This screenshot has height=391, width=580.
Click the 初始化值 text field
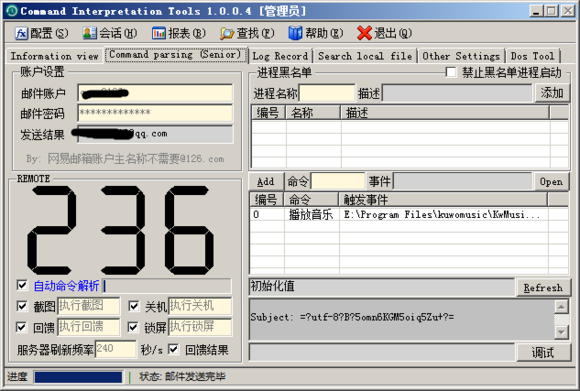coord(382,286)
